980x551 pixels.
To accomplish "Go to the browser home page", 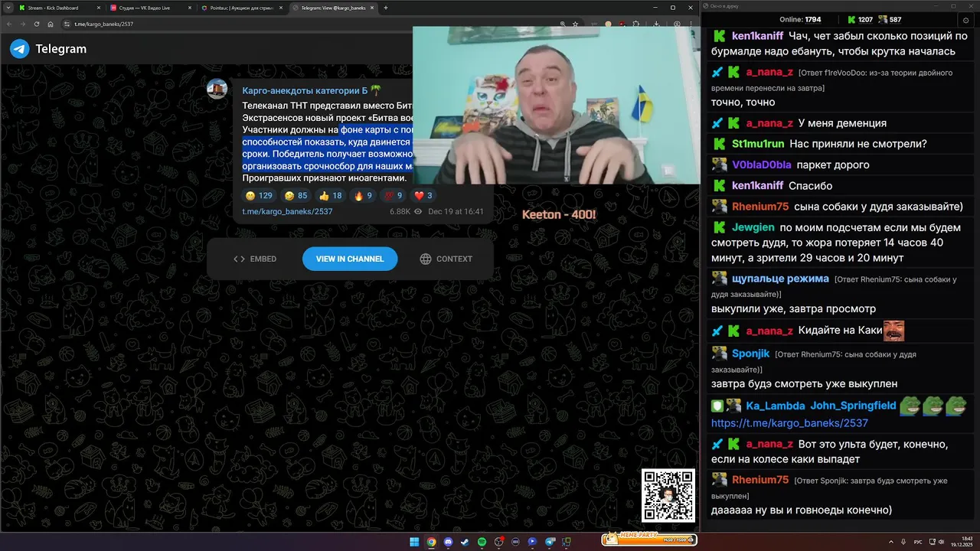I will point(51,24).
